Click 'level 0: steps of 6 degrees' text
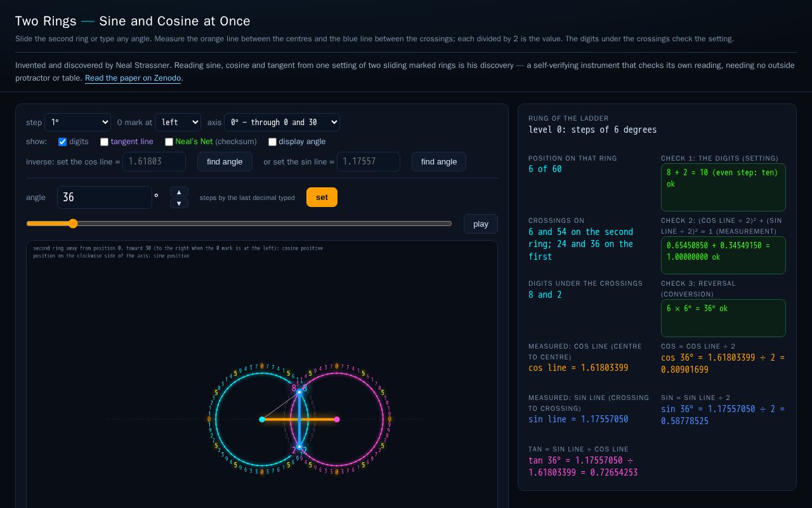Image resolution: width=812 pixels, height=508 pixels. click(x=593, y=130)
